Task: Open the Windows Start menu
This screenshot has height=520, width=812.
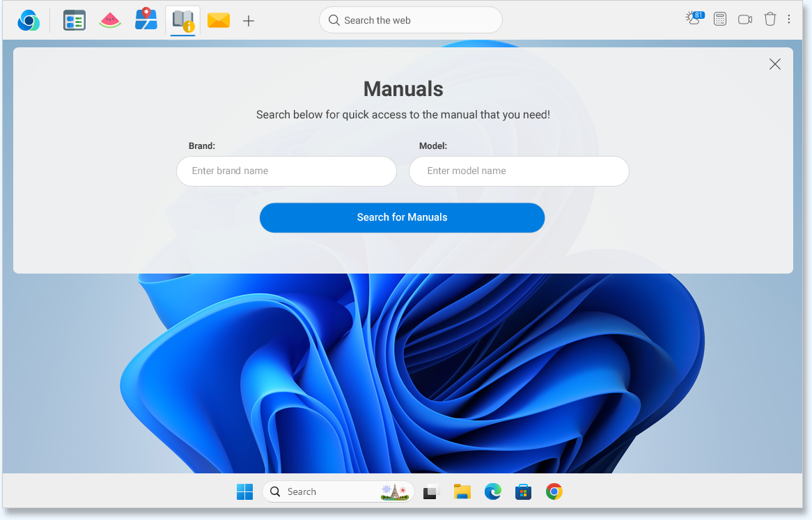Action: pos(245,491)
